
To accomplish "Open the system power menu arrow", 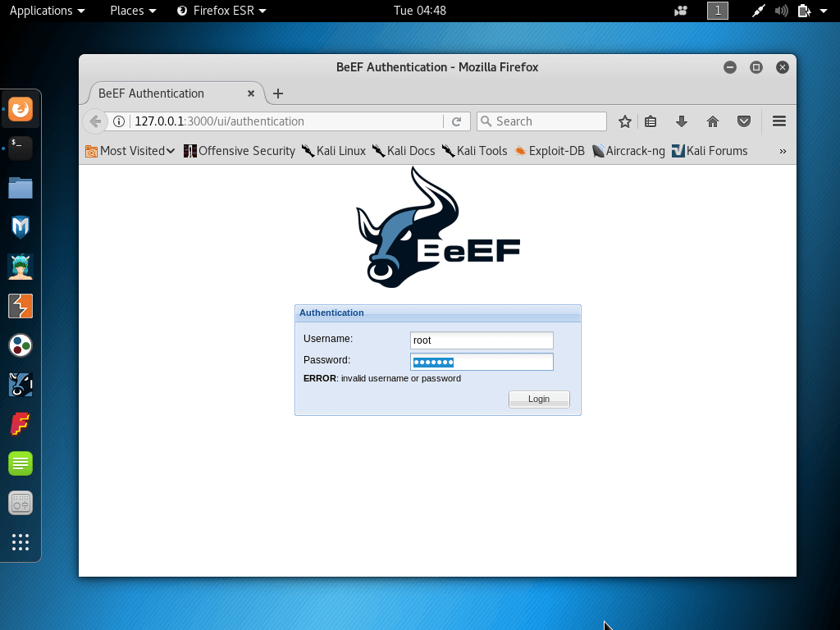I will [824, 11].
